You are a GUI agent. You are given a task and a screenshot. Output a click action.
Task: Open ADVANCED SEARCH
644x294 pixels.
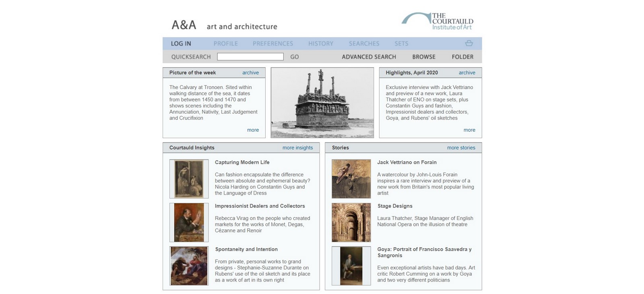(x=369, y=57)
